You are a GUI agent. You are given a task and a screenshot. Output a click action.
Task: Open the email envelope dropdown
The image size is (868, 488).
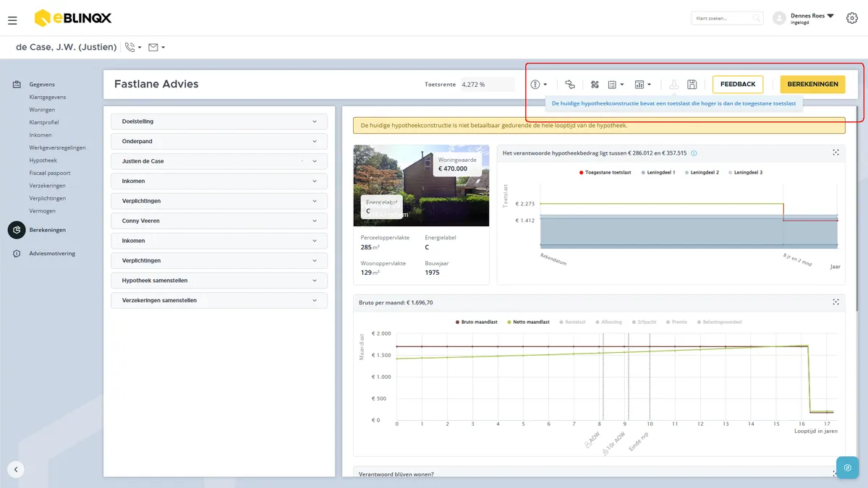156,47
